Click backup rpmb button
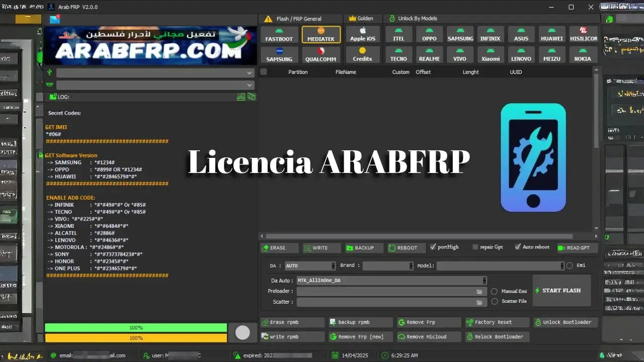The image size is (644, 362). coord(361,322)
